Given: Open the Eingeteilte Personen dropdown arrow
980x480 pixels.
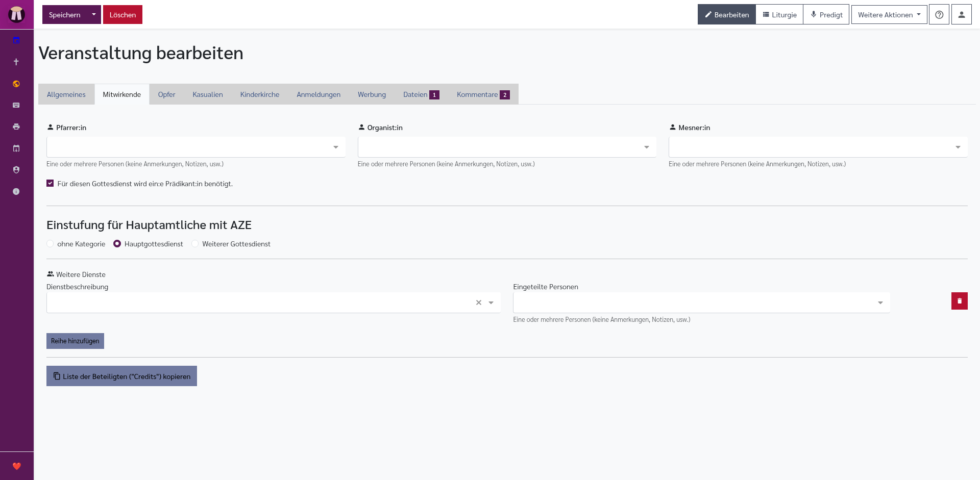Looking at the screenshot, I should (x=880, y=302).
